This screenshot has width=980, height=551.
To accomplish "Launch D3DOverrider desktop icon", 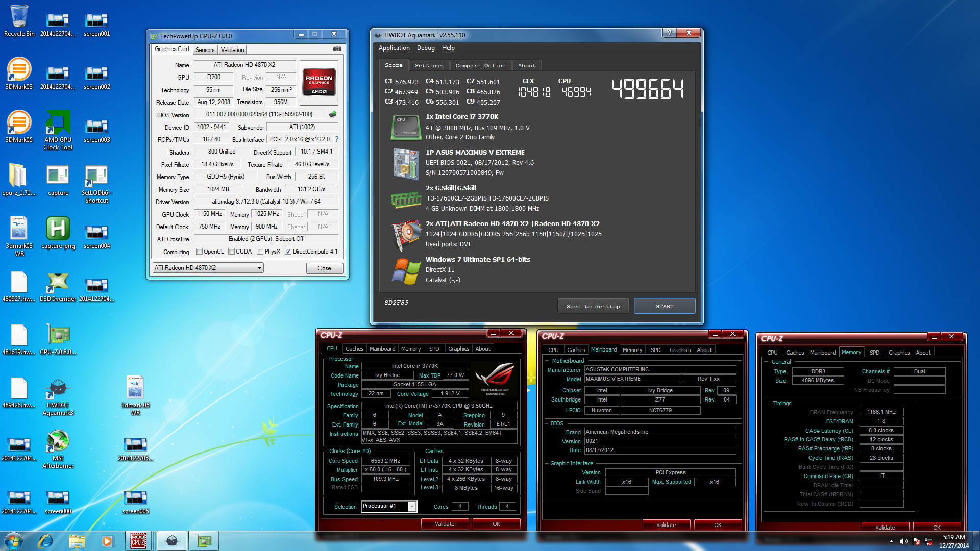I will click(x=58, y=286).
